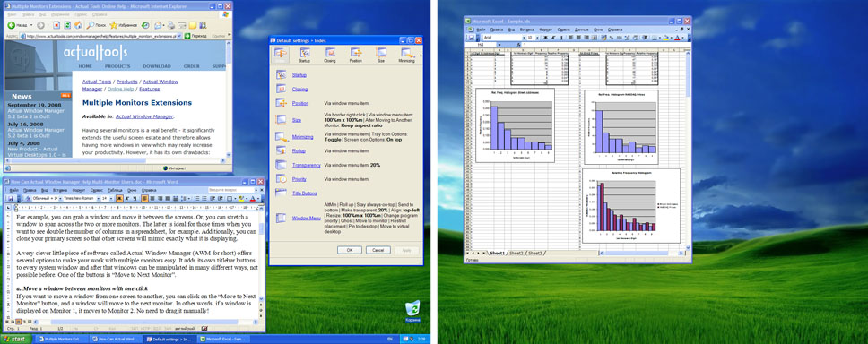Open Favorites star in Internet Explorer
The width and height of the screenshot is (868, 344).
[123, 25]
